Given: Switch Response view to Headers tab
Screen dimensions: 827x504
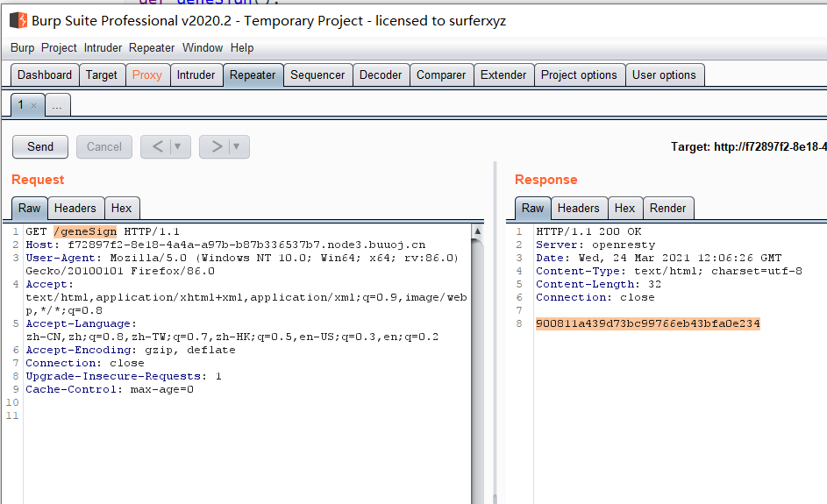Looking at the screenshot, I should point(579,209).
